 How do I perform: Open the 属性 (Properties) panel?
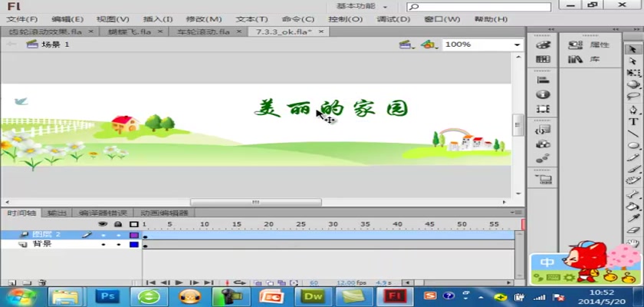(x=587, y=45)
